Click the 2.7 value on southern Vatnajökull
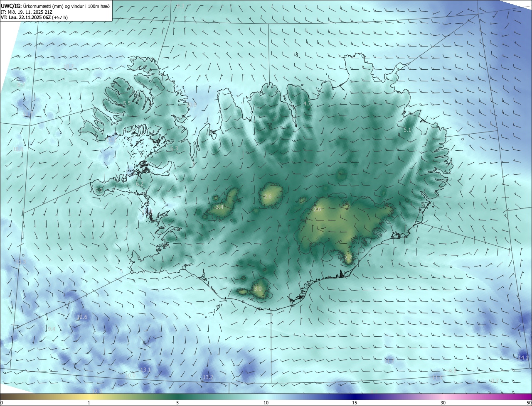 pyautogui.click(x=348, y=257)
